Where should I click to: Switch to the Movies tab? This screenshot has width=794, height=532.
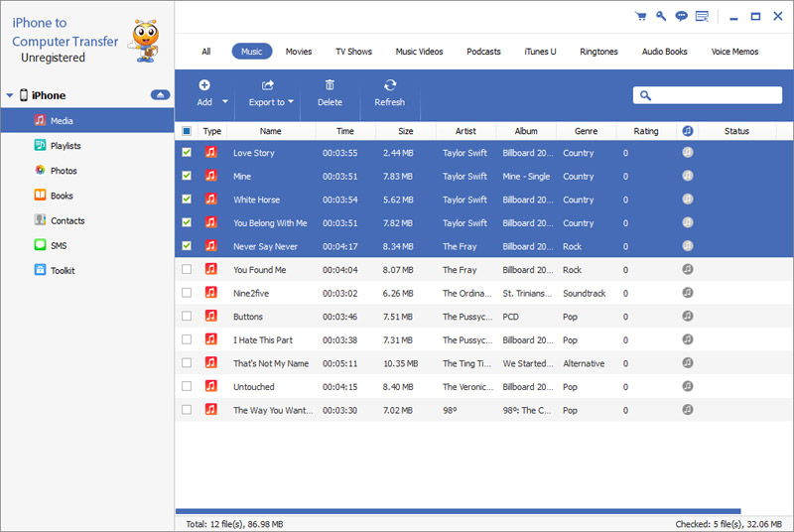(299, 52)
